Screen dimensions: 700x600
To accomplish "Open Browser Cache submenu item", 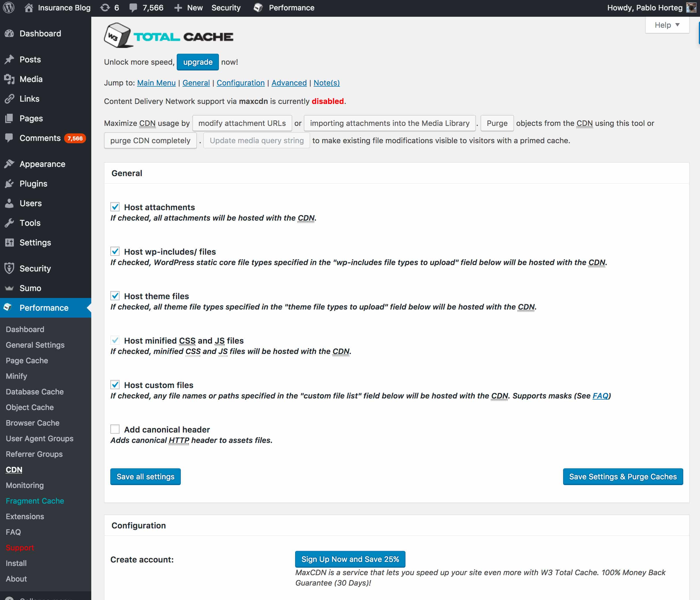I will (x=33, y=423).
